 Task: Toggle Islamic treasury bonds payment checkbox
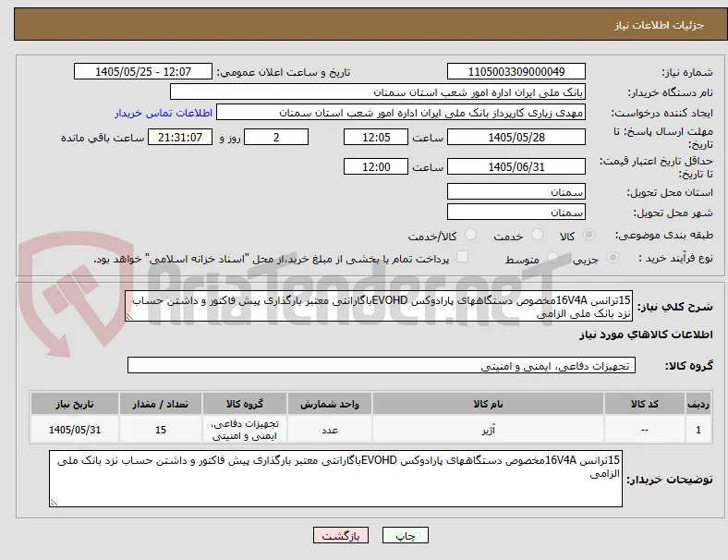pyautogui.click(x=463, y=257)
